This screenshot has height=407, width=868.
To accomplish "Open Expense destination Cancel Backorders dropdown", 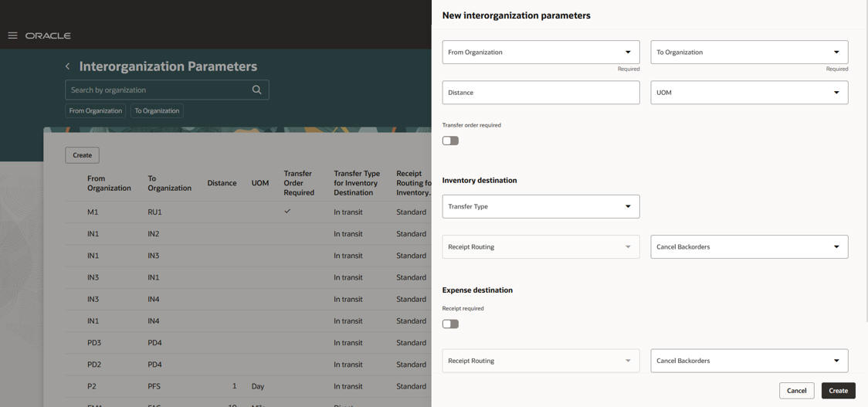I will click(750, 361).
